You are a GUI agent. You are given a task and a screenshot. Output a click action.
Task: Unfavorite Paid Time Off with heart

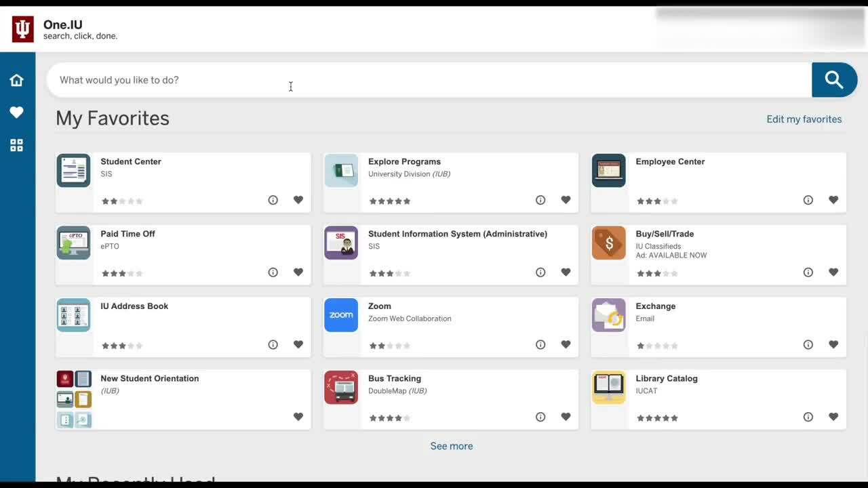(x=298, y=272)
